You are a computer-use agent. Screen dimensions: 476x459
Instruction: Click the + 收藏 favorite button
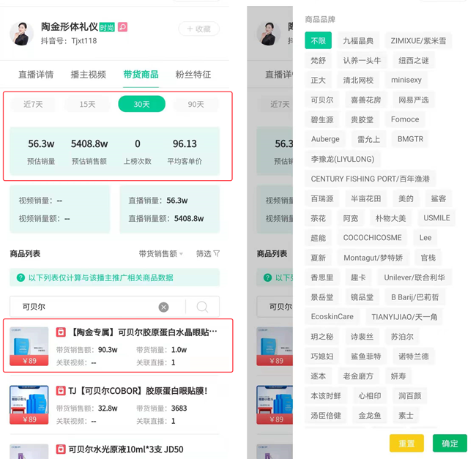click(x=199, y=29)
